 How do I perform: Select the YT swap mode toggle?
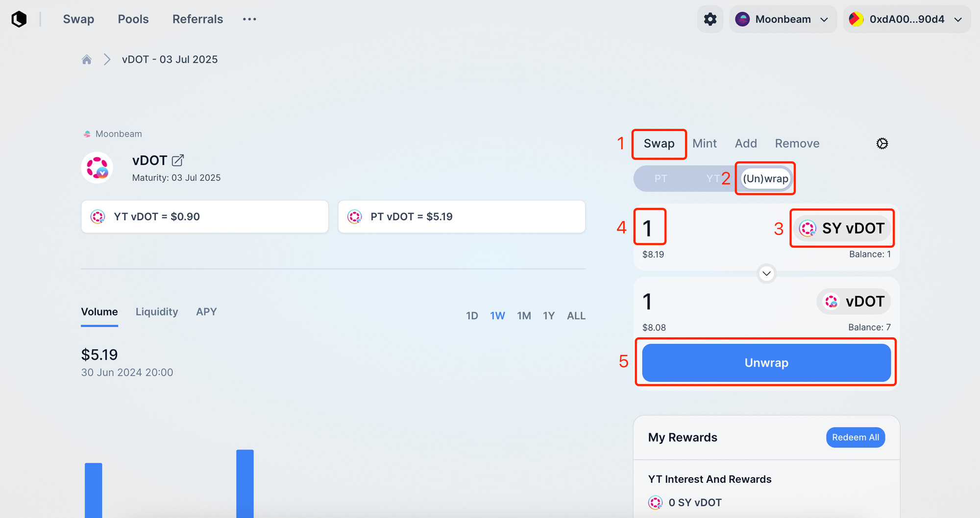[713, 179]
